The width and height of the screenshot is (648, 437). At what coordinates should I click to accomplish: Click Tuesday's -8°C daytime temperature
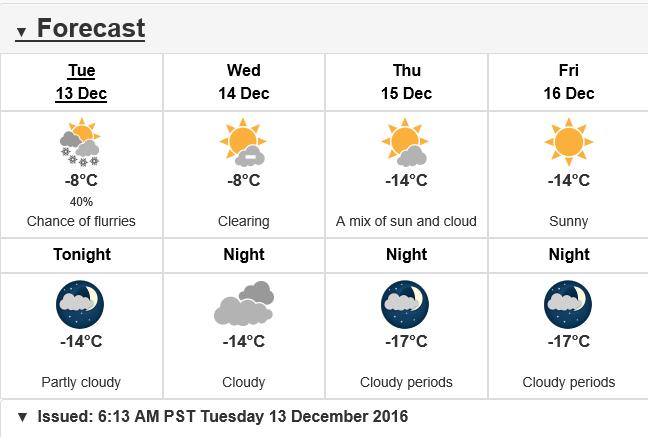81,180
